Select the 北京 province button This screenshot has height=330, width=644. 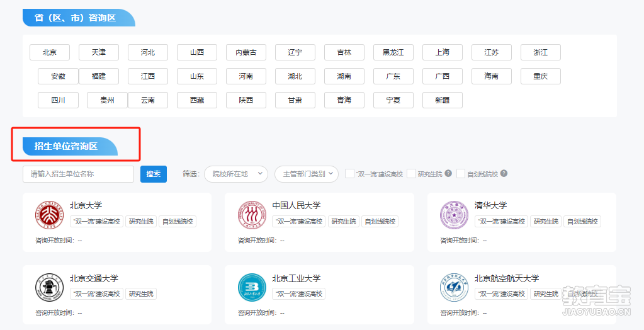(50, 52)
